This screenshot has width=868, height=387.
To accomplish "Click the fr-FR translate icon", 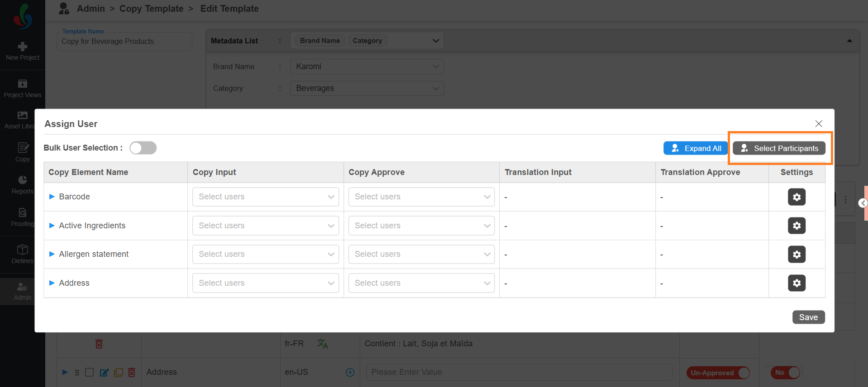I will pyautogui.click(x=322, y=344).
